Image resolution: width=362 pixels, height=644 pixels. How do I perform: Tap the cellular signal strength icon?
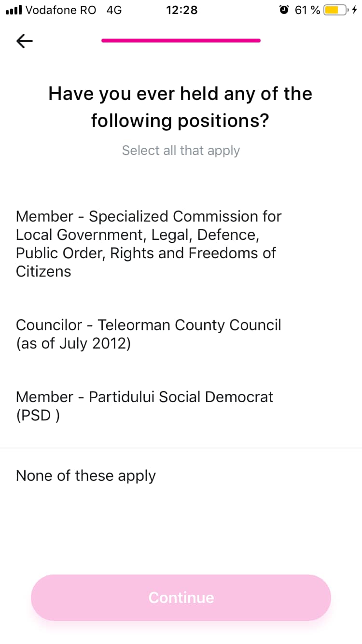point(13,10)
